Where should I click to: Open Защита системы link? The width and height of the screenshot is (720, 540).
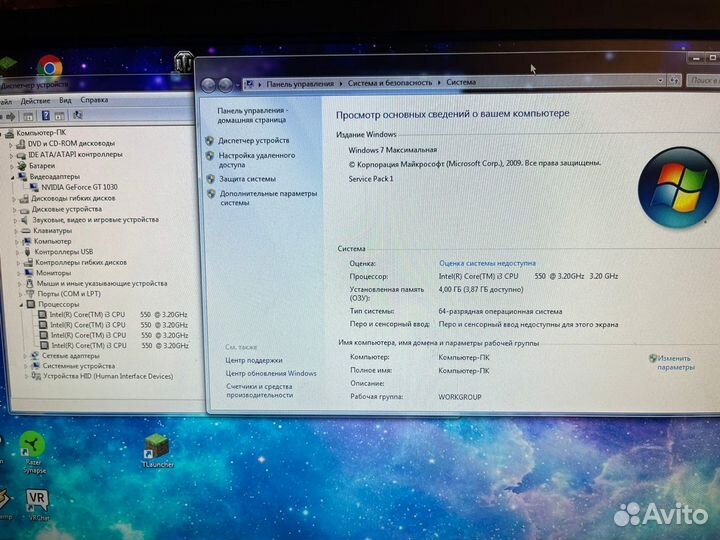click(x=248, y=179)
